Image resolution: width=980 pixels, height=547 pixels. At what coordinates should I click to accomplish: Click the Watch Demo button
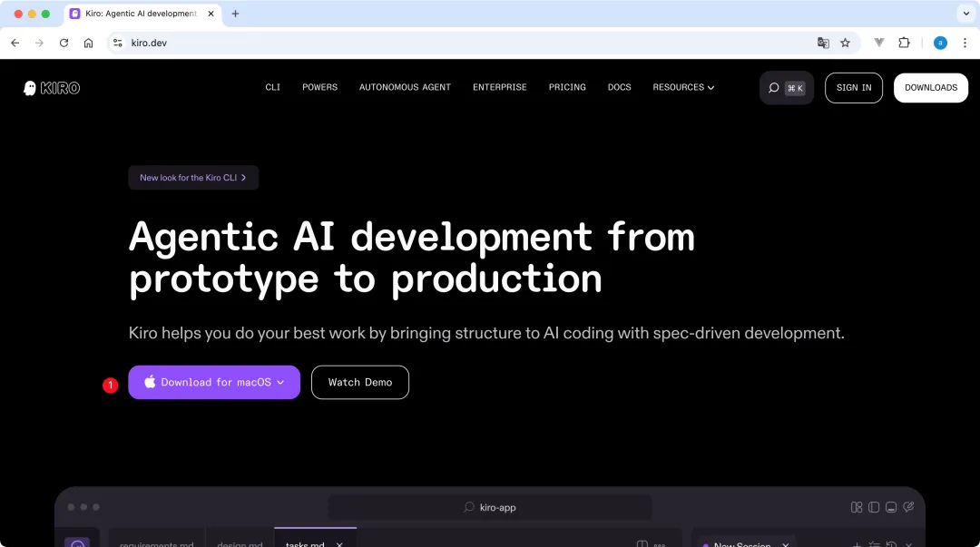point(360,383)
